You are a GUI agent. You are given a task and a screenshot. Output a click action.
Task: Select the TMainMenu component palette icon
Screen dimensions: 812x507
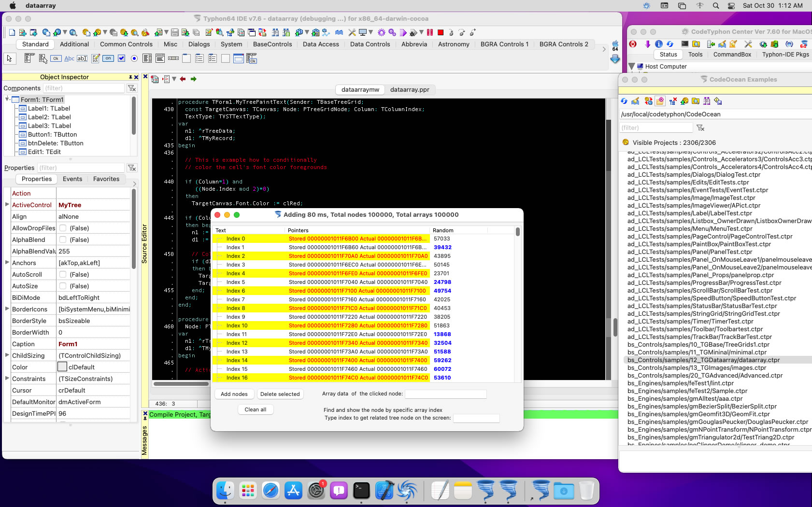pyautogui.click(x=29, y=58)
